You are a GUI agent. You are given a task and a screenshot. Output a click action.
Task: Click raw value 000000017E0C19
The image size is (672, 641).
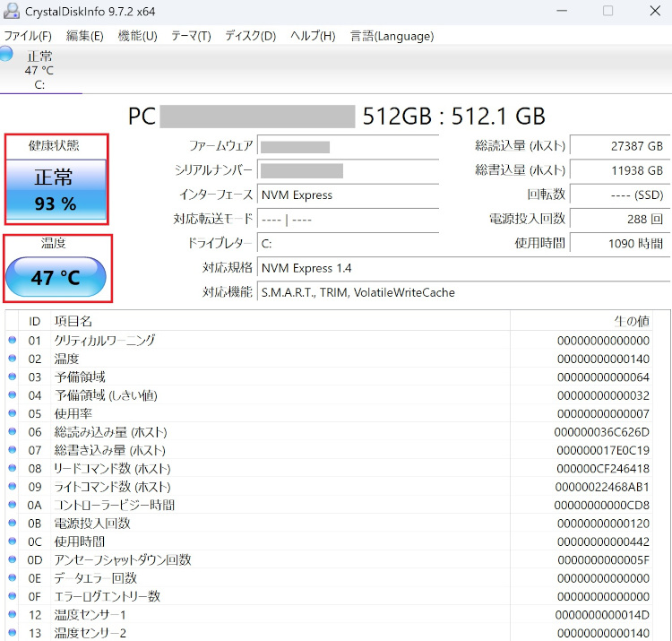point(603,451)
